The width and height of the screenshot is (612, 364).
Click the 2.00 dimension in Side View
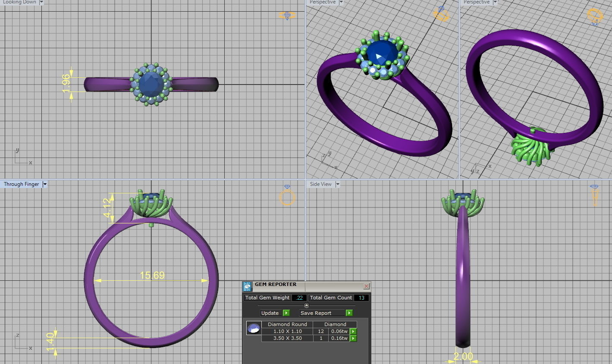pyautogui.click(x=463, y=357)
